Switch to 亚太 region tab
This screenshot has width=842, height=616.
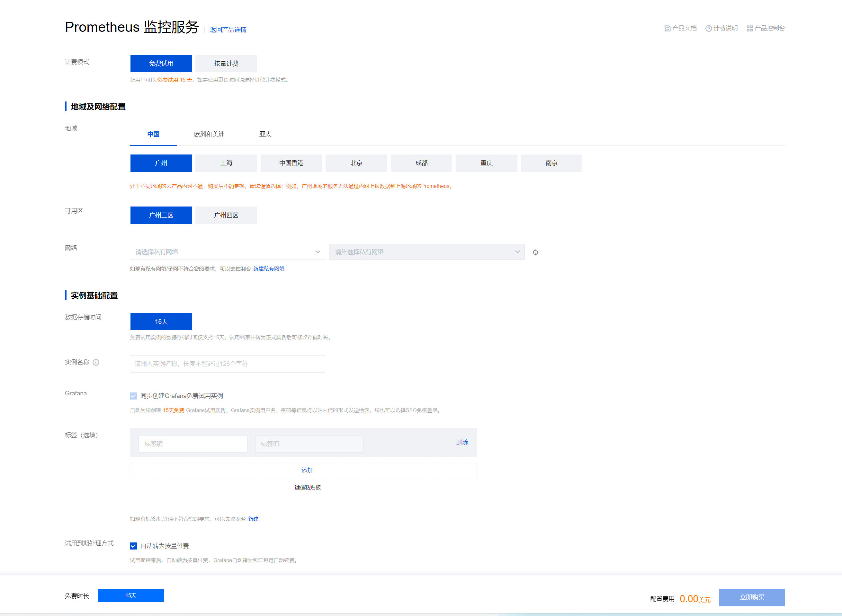(265, 134)
